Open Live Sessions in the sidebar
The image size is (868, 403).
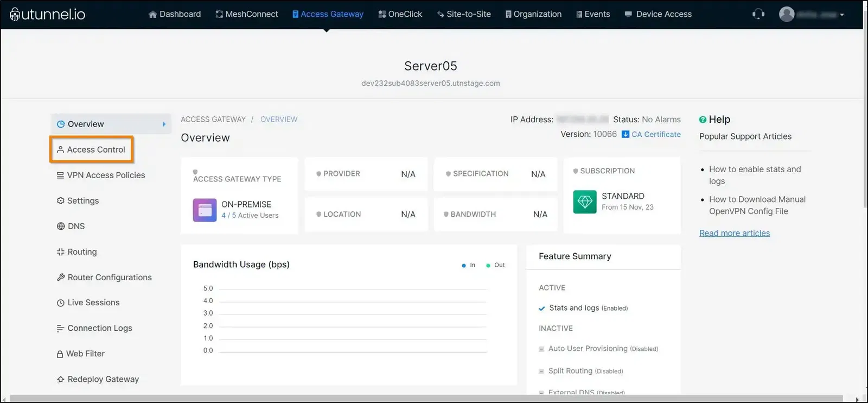click(x=88, y=303)
